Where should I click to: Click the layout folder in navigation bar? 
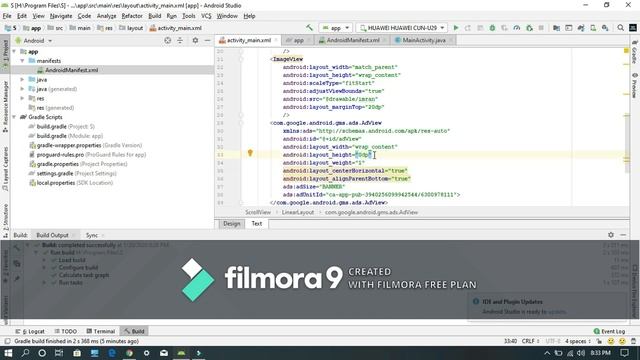click(x=131, y=28)
